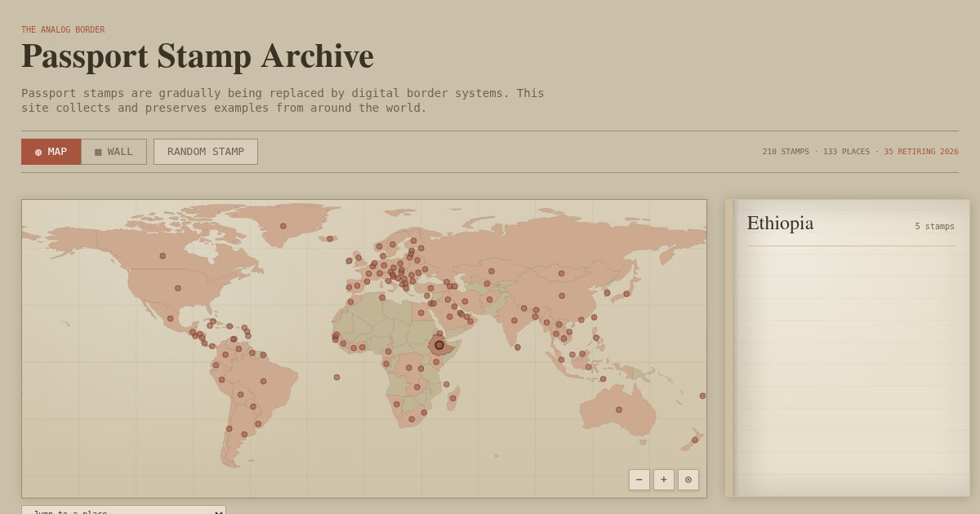This screenshot has width=980, height=514.
Task: Open a RANDOM STAMP
Action: 206,152
